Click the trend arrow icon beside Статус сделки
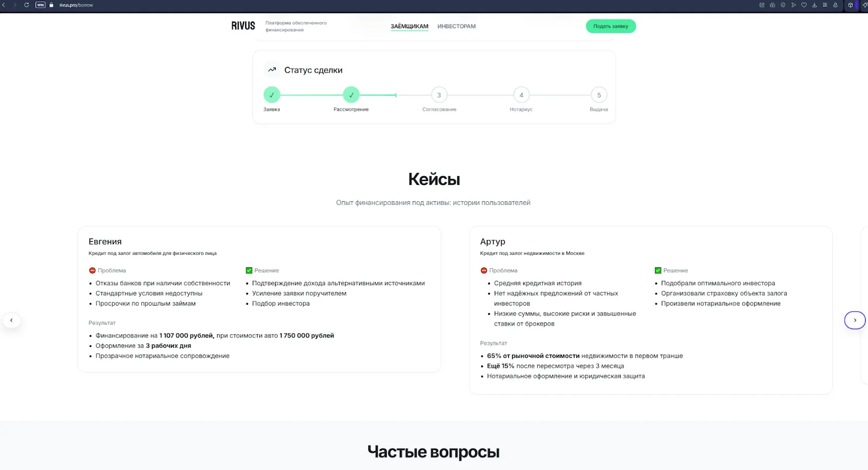The image size is (868, 470). [x=272, y=70]
